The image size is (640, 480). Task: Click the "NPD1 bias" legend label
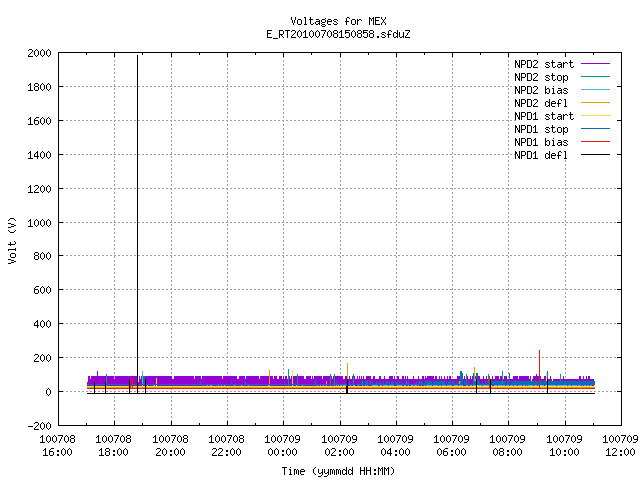[541, 142]
